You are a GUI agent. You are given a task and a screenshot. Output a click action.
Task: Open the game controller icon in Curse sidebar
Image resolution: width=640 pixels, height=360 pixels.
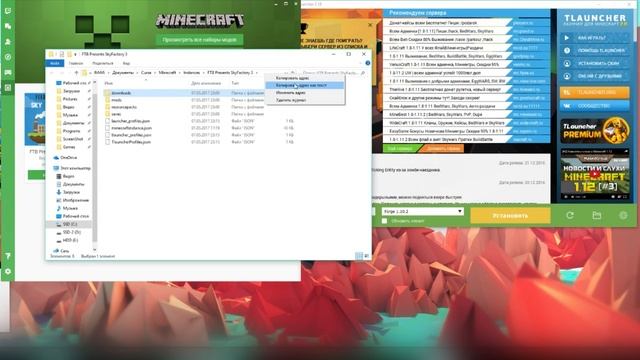(8, 72)
